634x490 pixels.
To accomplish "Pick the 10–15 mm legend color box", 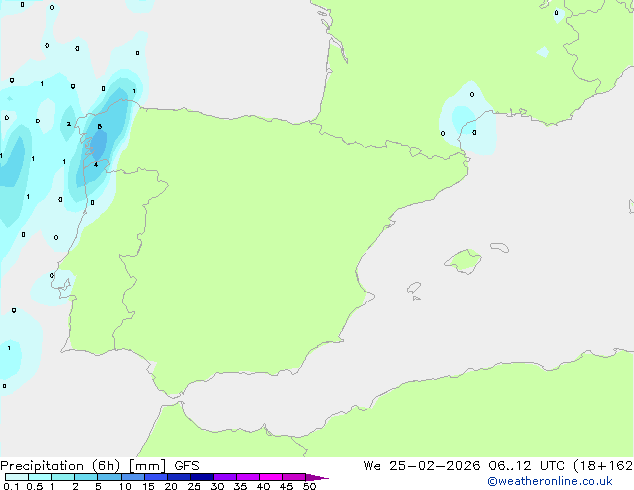I will (133, 477).
